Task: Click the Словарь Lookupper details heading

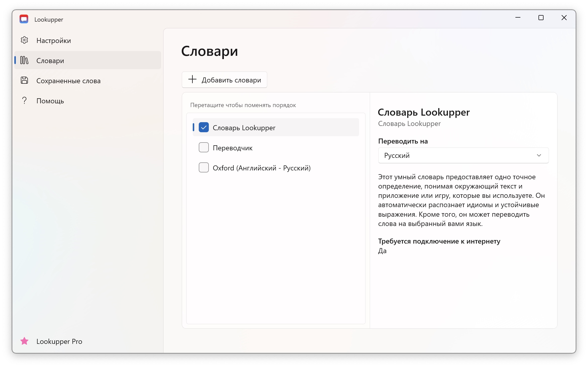Action: click(424, 112)
